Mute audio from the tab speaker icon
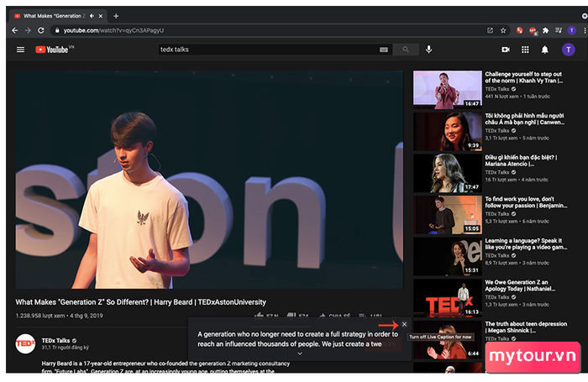Image resolution: width=588 pixels, height=382 pixels. click(92, 16)
